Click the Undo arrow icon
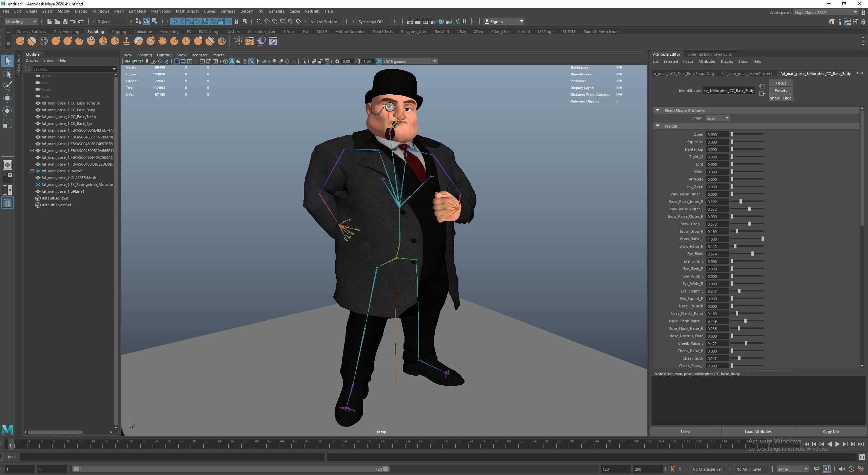Screen dimensions: 868x475 pos(73,22)
